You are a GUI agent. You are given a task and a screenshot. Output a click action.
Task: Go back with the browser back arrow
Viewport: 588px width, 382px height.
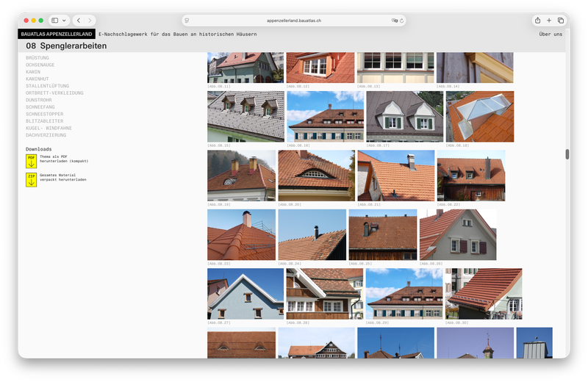(79, 21)
